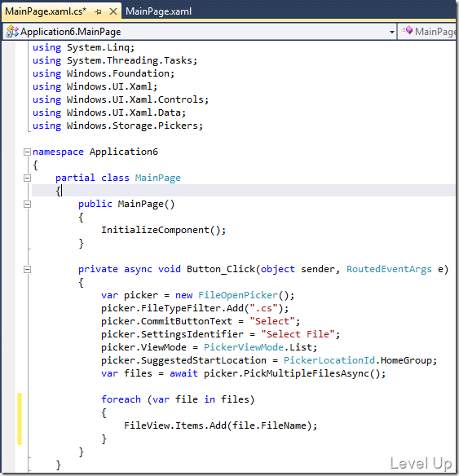Click 'using Windows.UI.Xaml.Controls;' line
Viewport: 459px width, 476px height.
tap(121, 100)
